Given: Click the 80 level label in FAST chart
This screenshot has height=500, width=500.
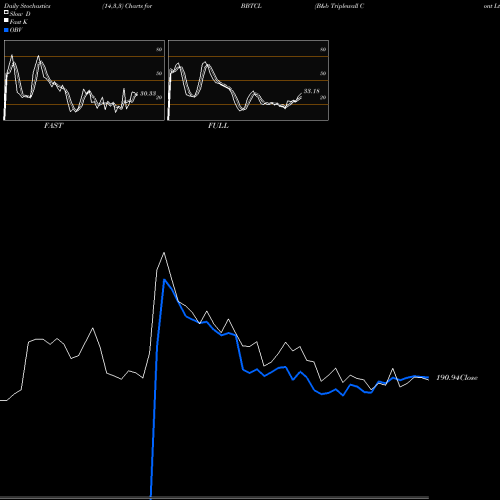Looking at the screenshot, I should [x=159, y=49].
